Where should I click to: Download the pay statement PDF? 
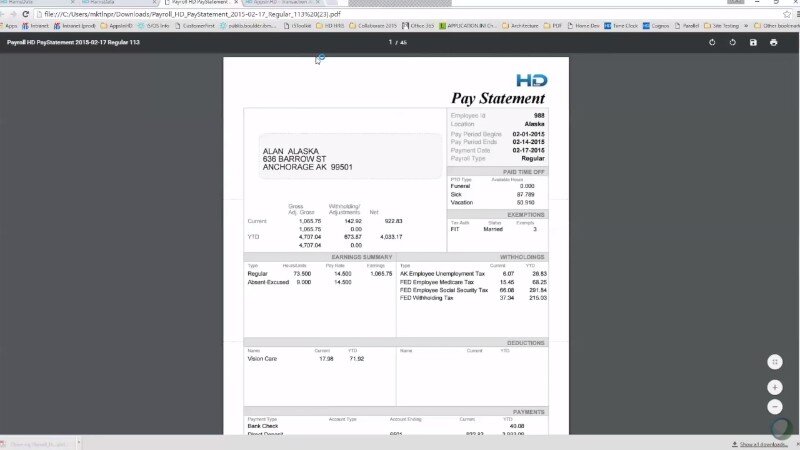pos(753,43)
